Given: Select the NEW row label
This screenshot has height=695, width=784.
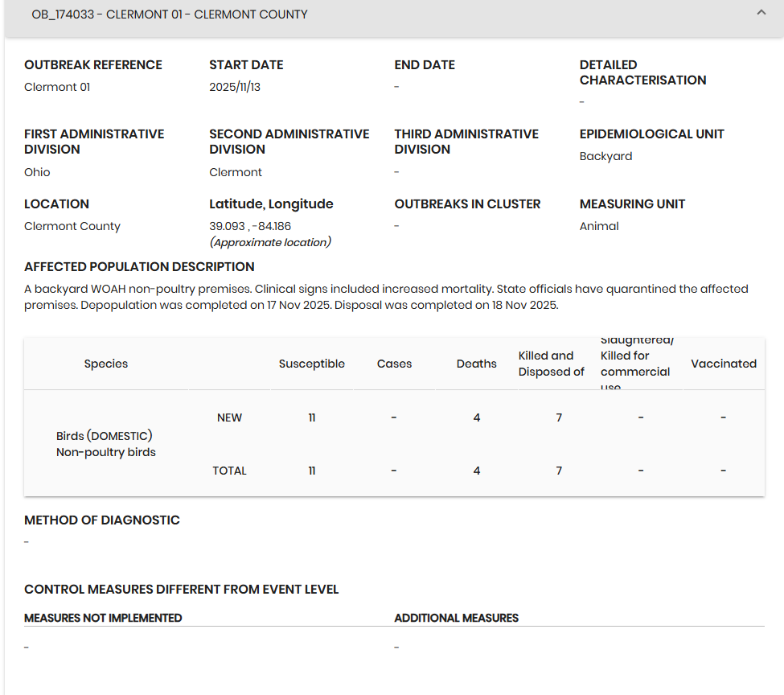Looking at the screenshot, I should [x=229, y=417].
